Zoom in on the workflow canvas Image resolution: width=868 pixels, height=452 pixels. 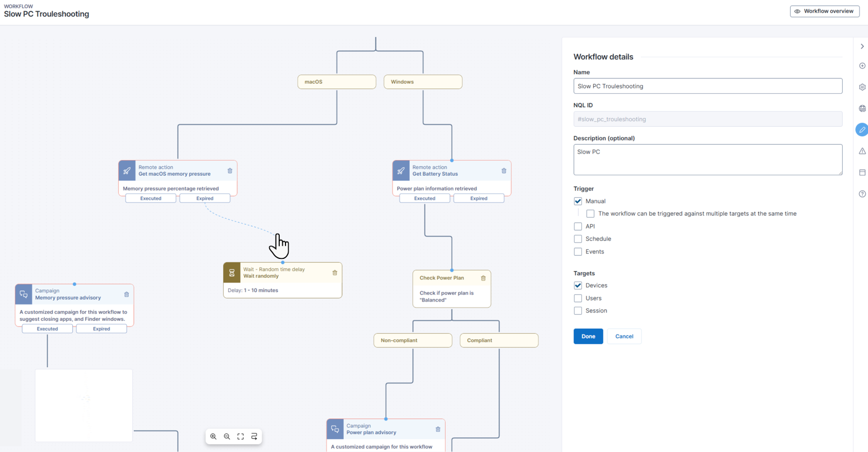tap(213, 436)
